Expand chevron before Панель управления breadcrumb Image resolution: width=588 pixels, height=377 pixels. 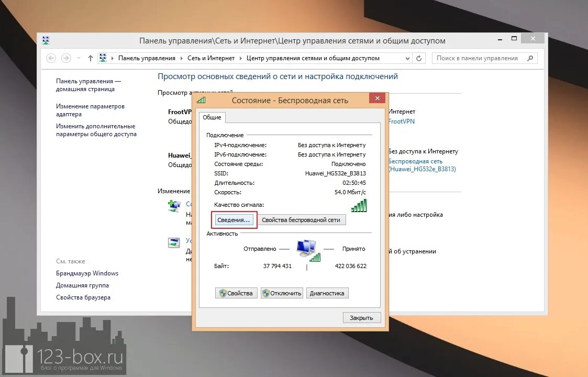click(x=113, y=58)
